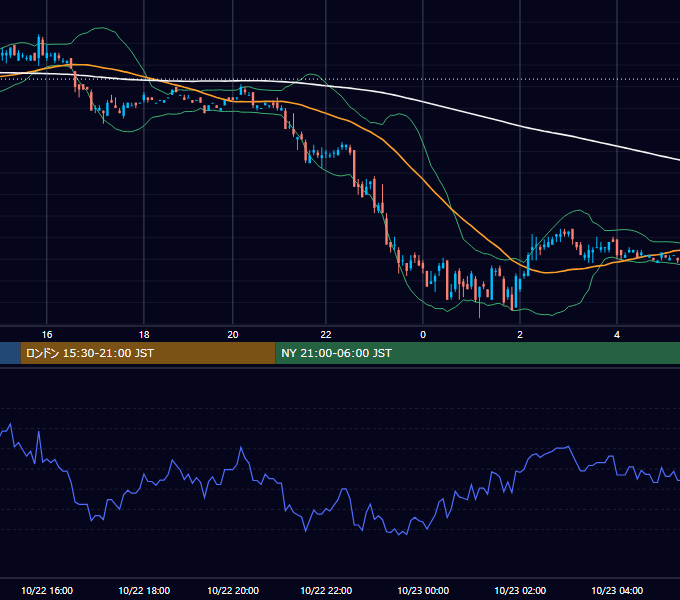The width and height of the screenshot is (680, 600).
Task: Click the 10/22 20:00 date label
Action: coord(233,590)
